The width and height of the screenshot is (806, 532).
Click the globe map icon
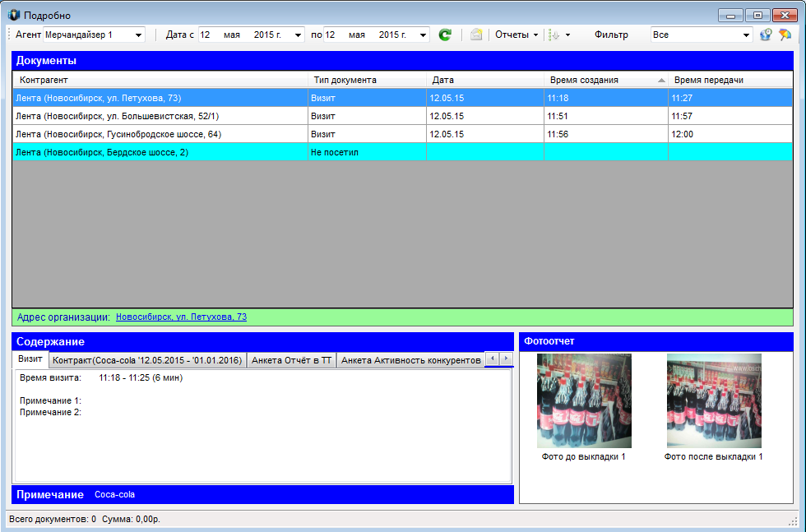point(767,35)
